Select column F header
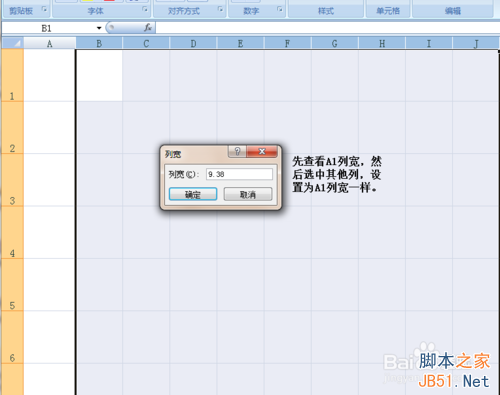 287,43
